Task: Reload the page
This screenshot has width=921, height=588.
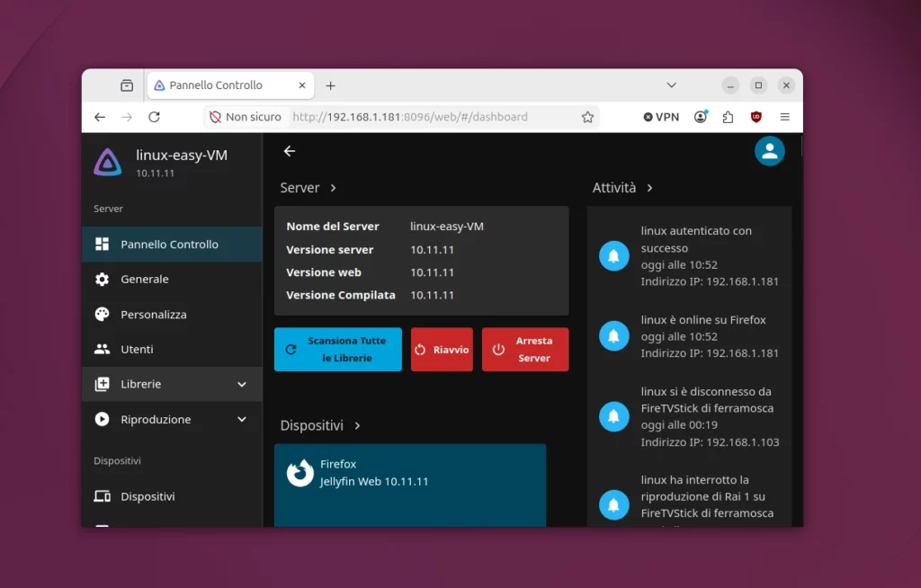Action: [x=154, y=117]
